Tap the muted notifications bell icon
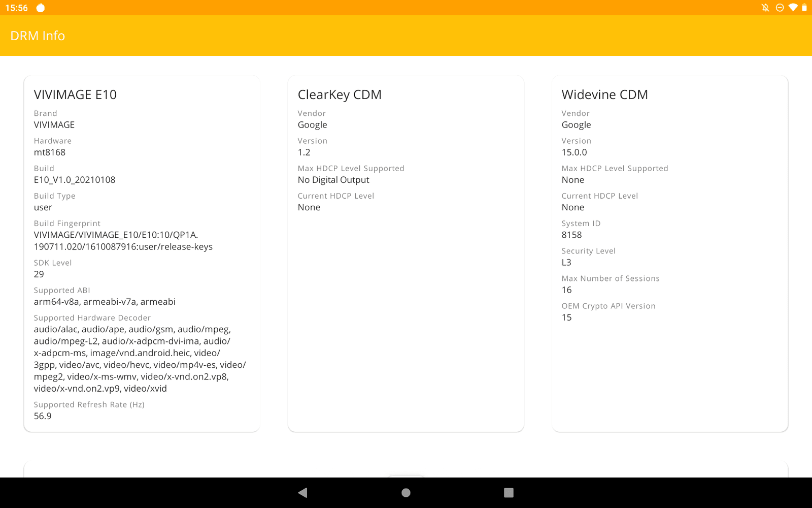The height and width of the screenshot is (508, 812). (x=765, y=8)
